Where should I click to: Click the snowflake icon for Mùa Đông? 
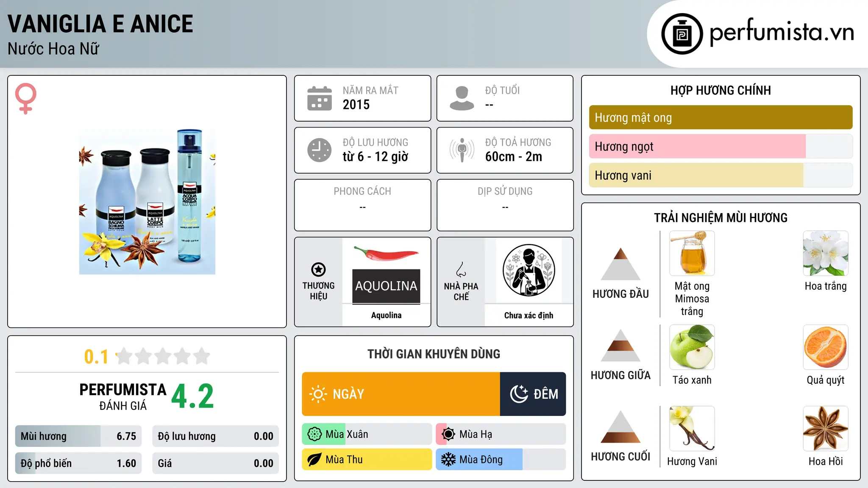(x=448, y=460)
